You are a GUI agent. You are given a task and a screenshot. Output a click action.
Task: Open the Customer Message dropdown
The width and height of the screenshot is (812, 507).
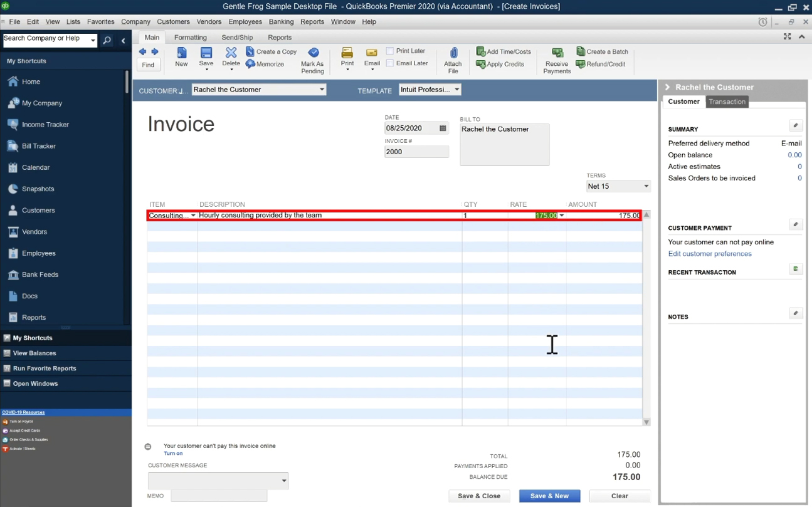point(284,481)
